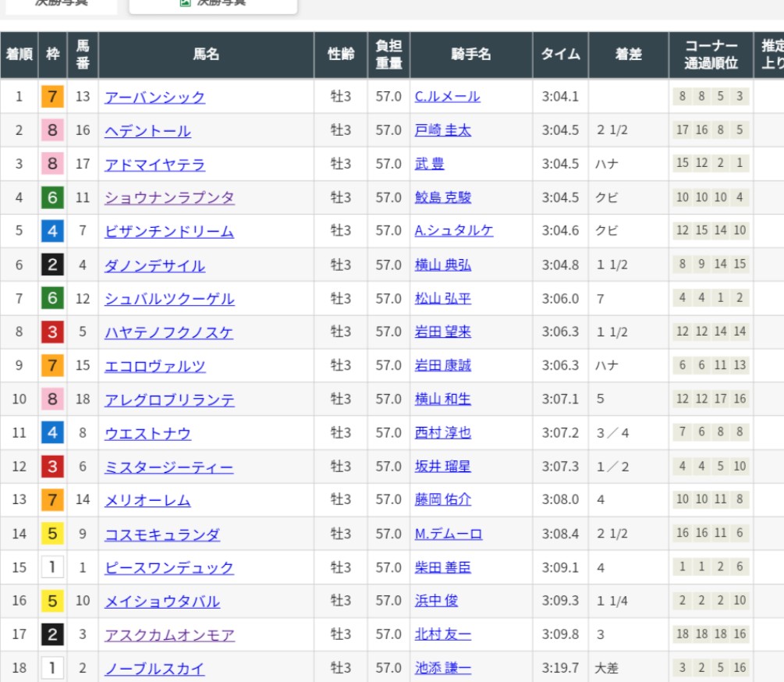
Task: Click the タイム column header
Action: (x=561, y=55)
